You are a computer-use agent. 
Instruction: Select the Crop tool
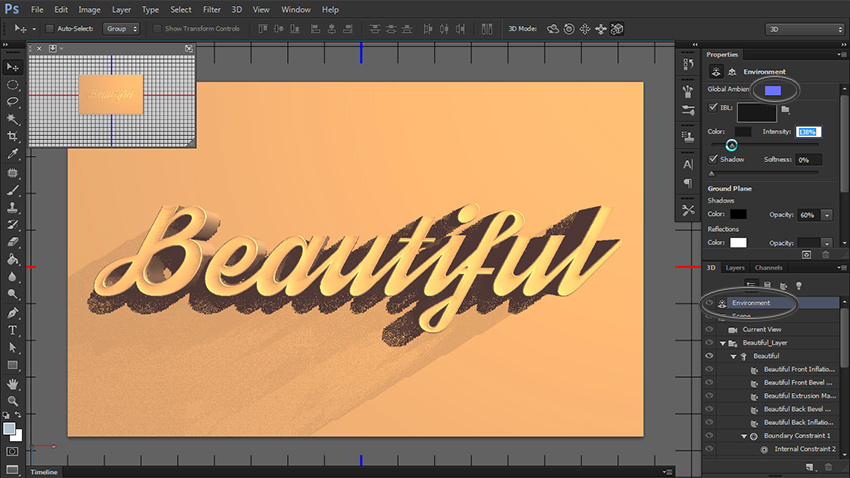[13, 136]
